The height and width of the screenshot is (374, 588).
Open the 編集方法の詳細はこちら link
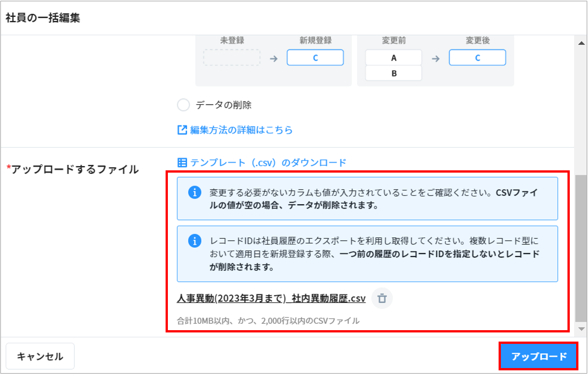point(241,130)
